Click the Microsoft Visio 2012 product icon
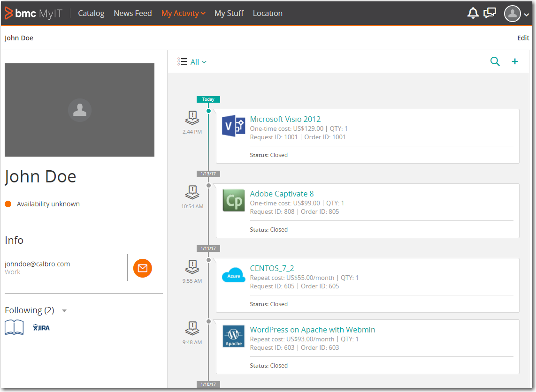 (x=233, y=126)
